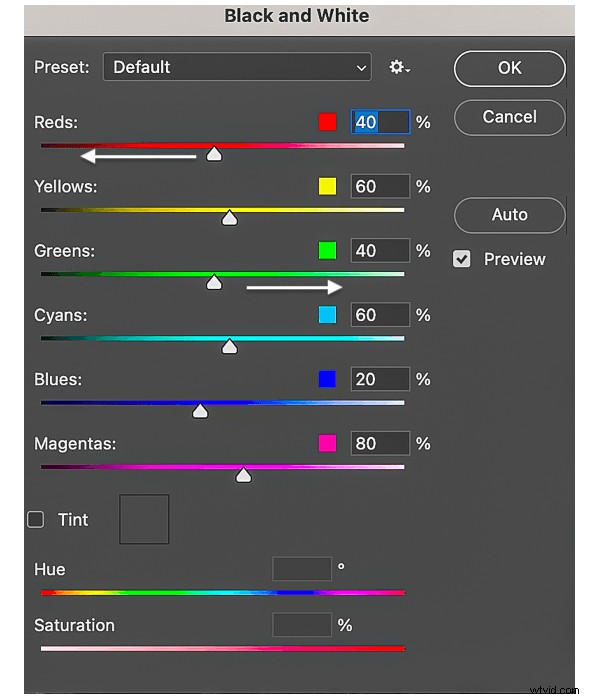Click the Blues percentage value field
600x700 pixels.
(380, 379)
